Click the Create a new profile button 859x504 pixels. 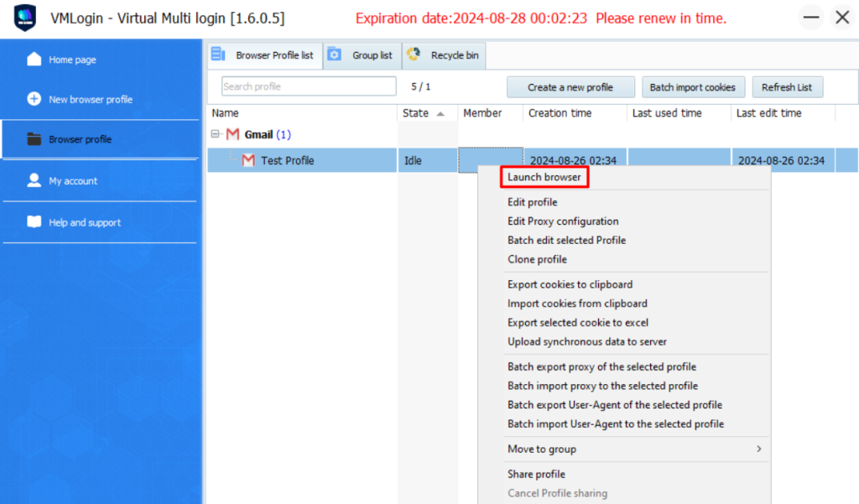[570, 87]
